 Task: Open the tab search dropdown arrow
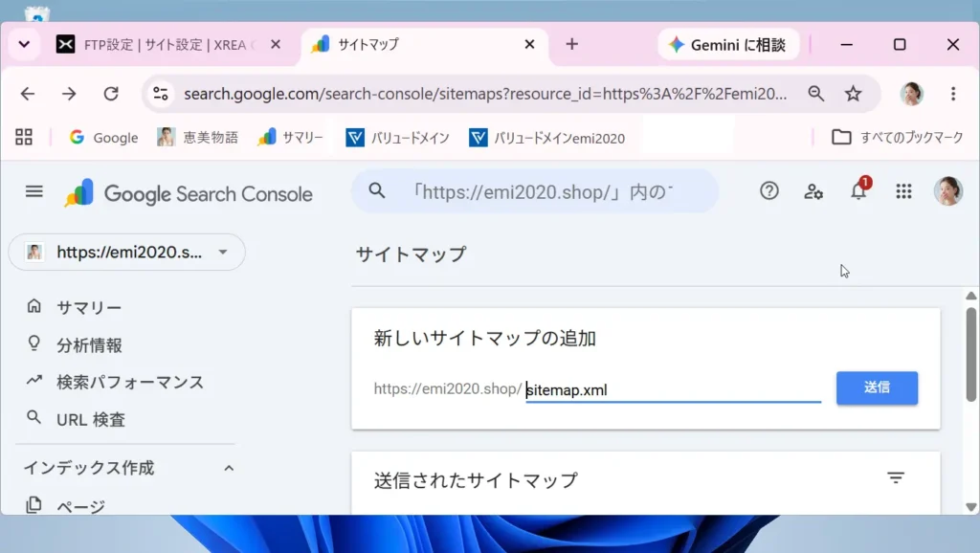[24, 44]
